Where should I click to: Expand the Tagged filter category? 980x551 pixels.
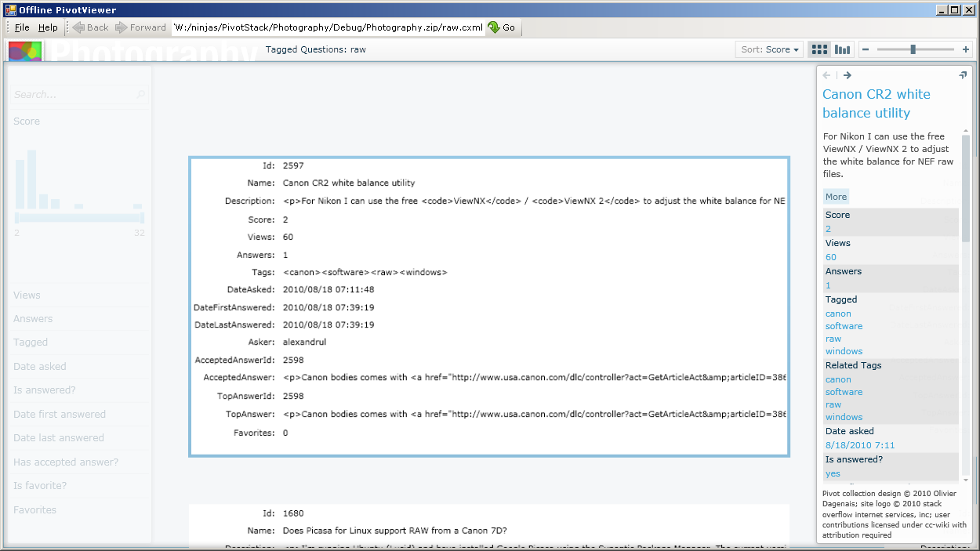pyautogui.click(x=31, y=343)
